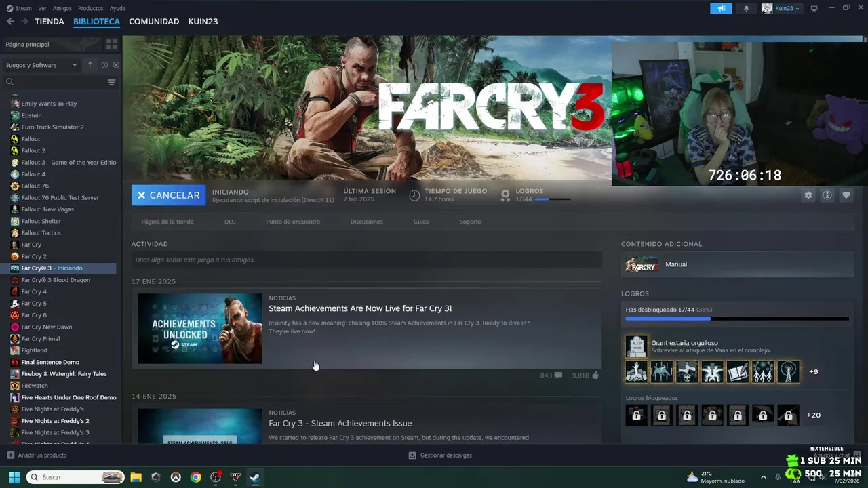Click the LOGROS header progress bar
Viewport: 868px width, 488px height.
click(552, 199)
